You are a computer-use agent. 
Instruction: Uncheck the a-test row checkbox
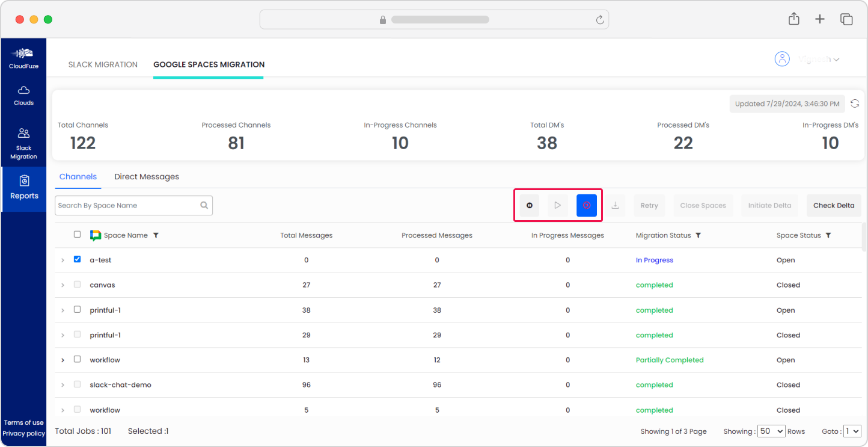[77, 259]
